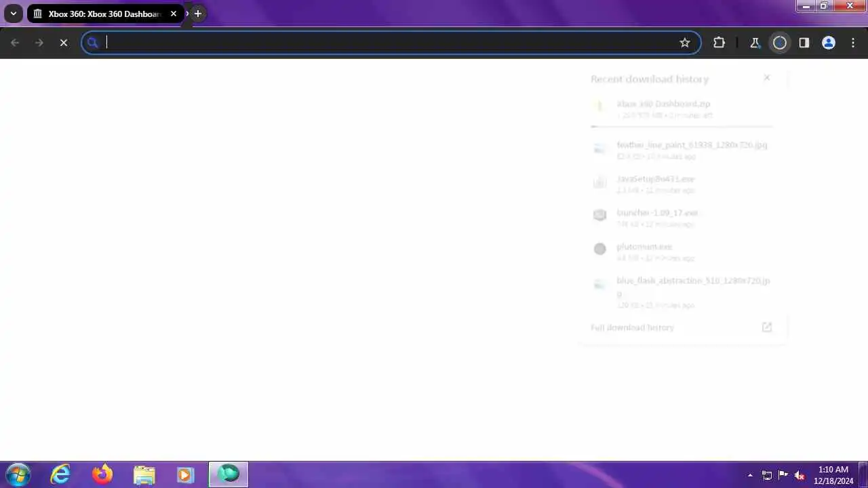Select the active teal browser taskbar button
Viewport: 868px width, 488px height.
tap(229, 474)
